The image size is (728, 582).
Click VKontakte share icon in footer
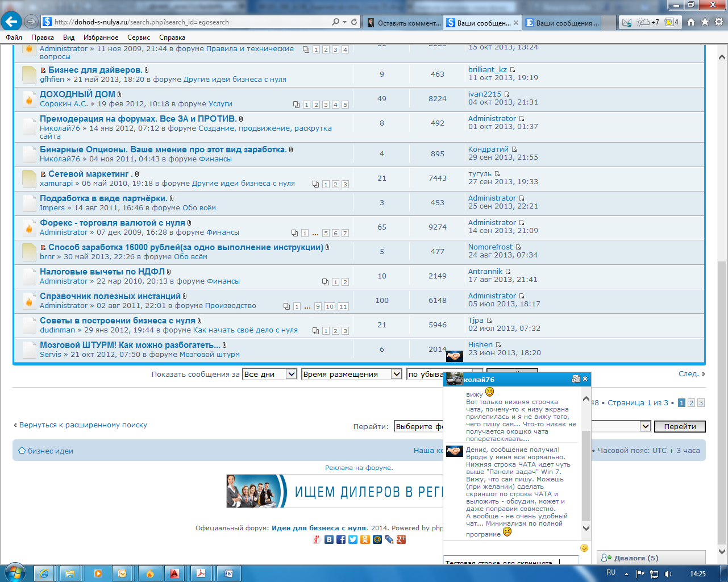(x=329, y=539)
